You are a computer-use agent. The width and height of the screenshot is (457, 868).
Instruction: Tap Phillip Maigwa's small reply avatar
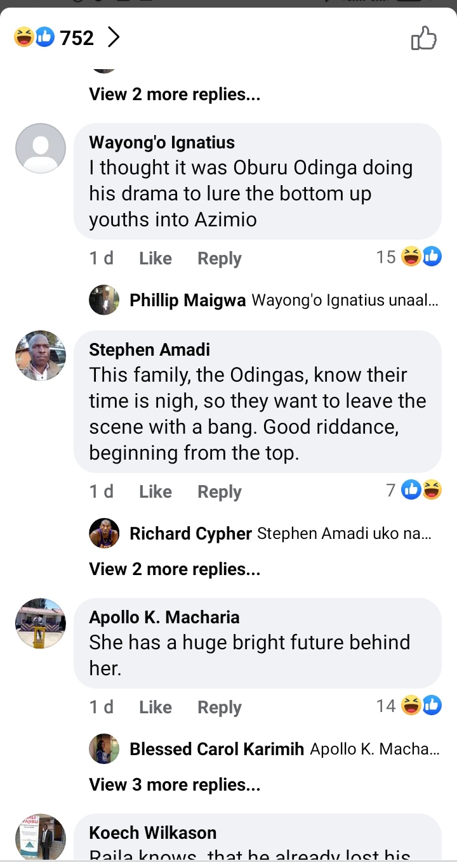pos(104,300)
